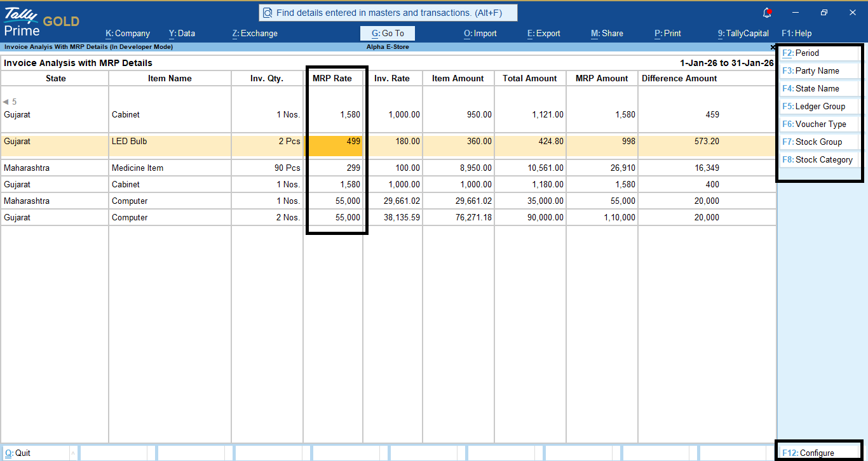868x461 pixels.
Task: Click F3: Party Name filter
Action: 820,71
